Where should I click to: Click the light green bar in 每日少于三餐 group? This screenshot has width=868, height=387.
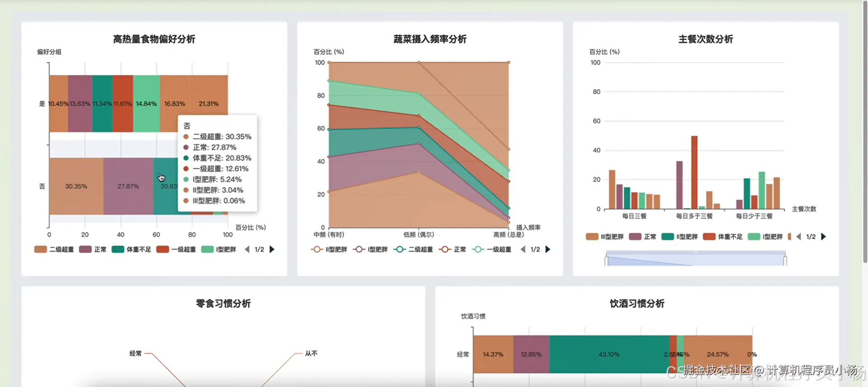tap(762, 191)
